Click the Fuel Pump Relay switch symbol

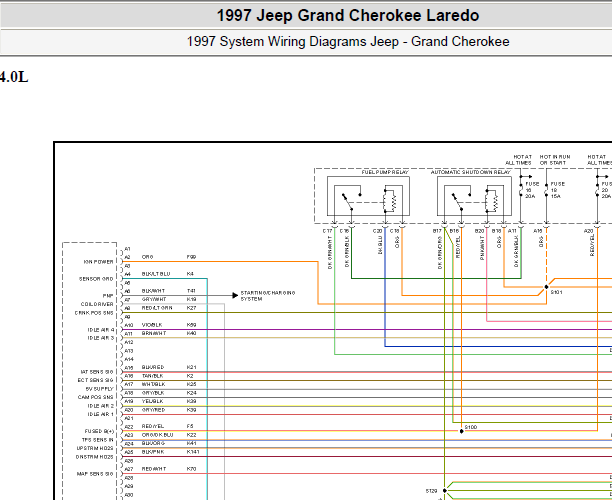click(x=351, y=201)
